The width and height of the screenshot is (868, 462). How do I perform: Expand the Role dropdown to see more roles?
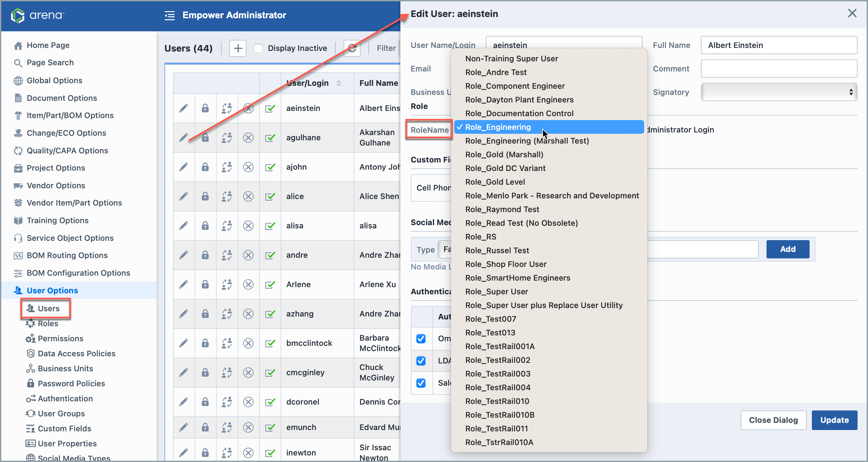click(430, 130)
